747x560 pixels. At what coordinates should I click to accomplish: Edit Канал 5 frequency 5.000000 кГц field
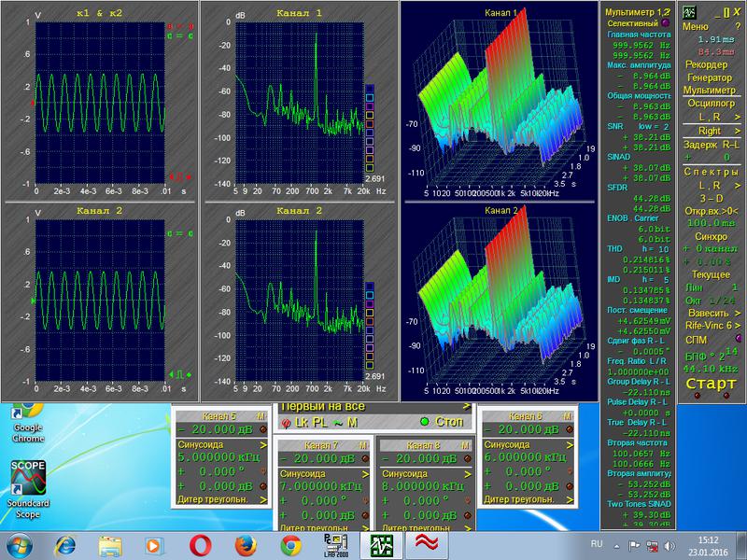tap(219, 457)
